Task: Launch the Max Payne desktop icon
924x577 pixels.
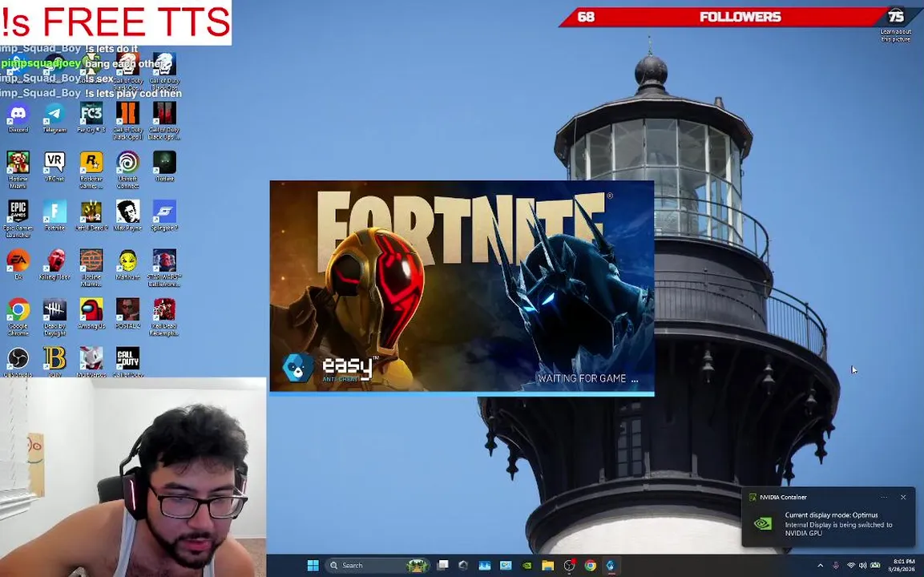Action: coord(128,215)
